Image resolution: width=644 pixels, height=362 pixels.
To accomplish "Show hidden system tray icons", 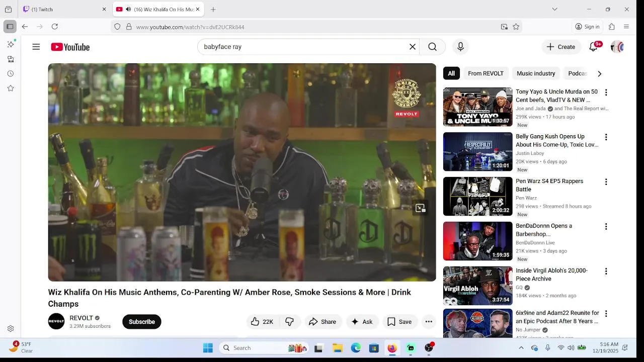I will pos(521,348).
